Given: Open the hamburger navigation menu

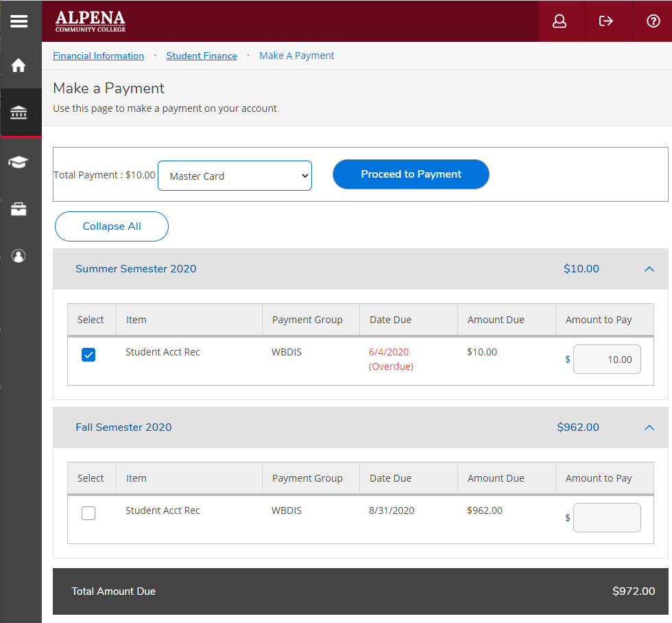Looking at the screenshot, I should 19,21.
